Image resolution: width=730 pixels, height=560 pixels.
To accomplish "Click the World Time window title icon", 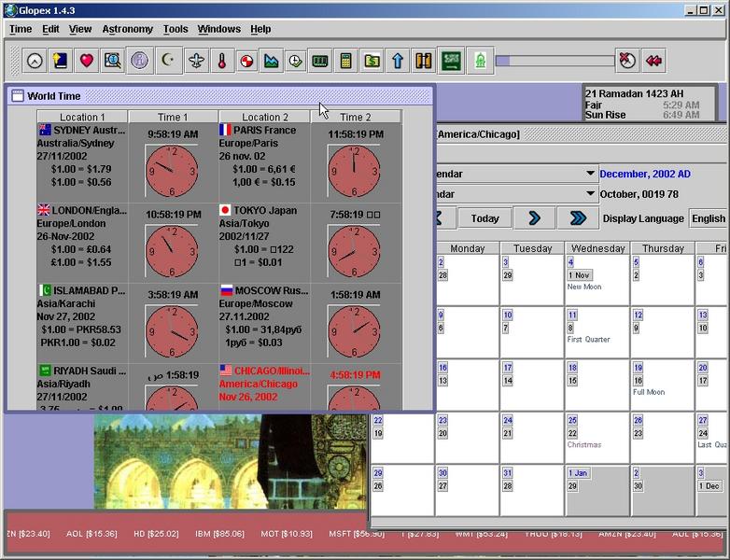I will click(18, 96).
